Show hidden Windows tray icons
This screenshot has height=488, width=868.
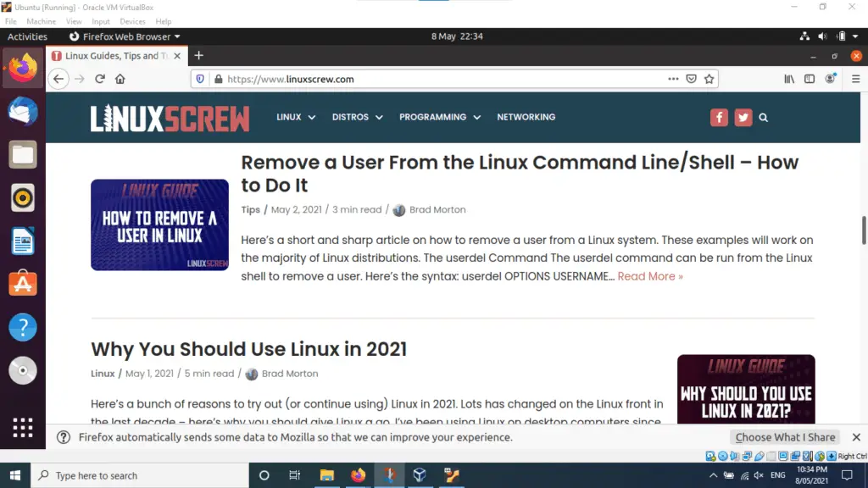pyautogui.click(x=713, y=475)
